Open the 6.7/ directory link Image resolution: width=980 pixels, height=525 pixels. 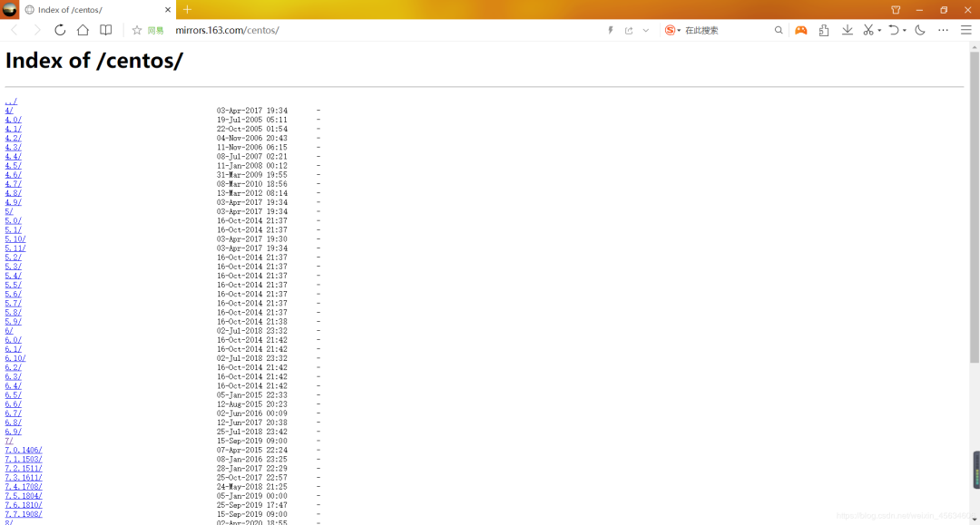click(x=13, y=413)
